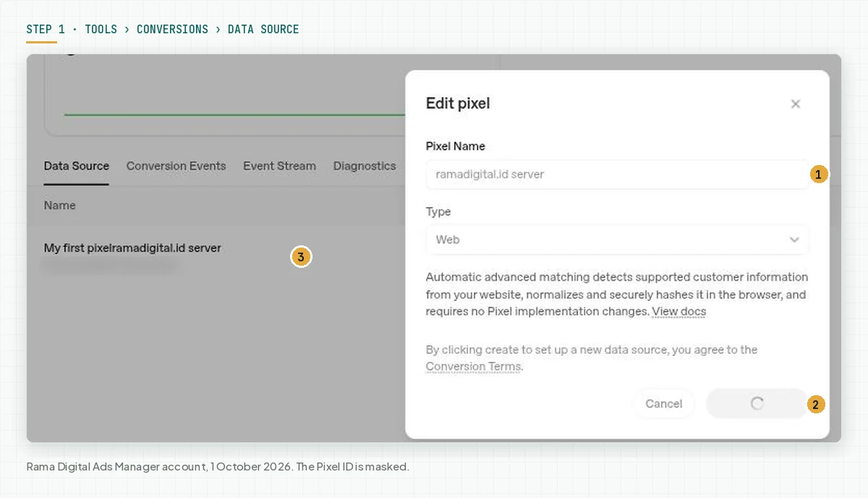
Task: Click the Name column header
Action: pos(59,206)
